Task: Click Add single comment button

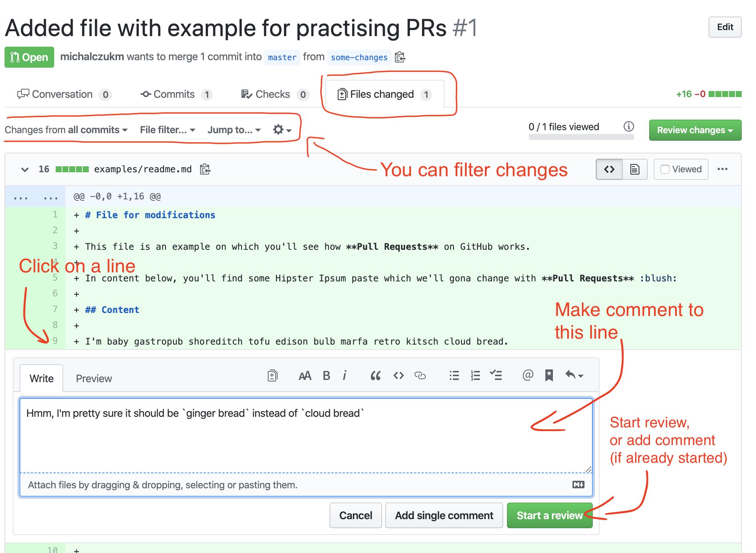Action: point(444,515)
